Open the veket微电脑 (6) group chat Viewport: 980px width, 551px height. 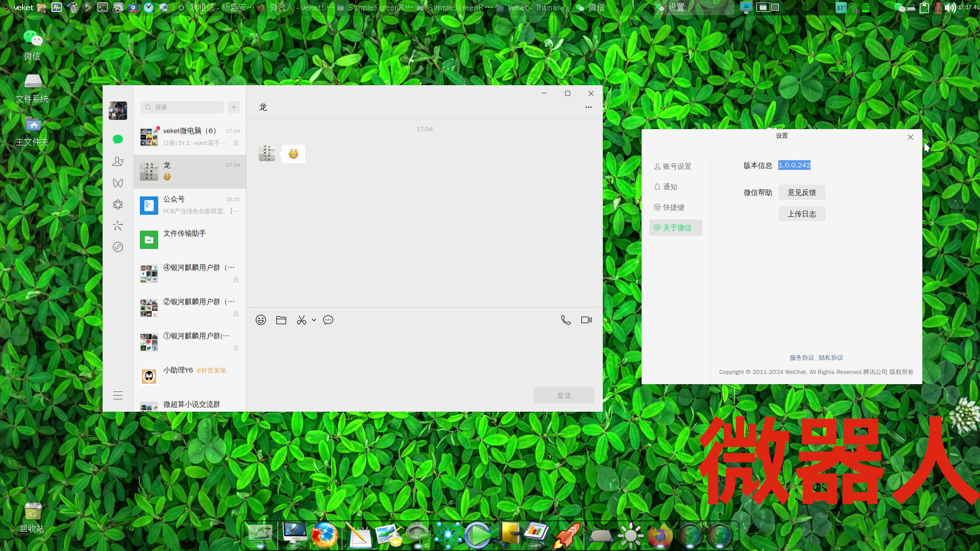pos(190,137)
